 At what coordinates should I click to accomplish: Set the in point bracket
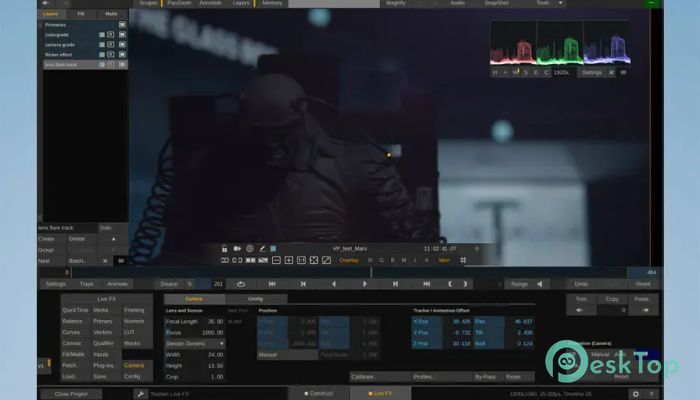(x=450, y=284)
